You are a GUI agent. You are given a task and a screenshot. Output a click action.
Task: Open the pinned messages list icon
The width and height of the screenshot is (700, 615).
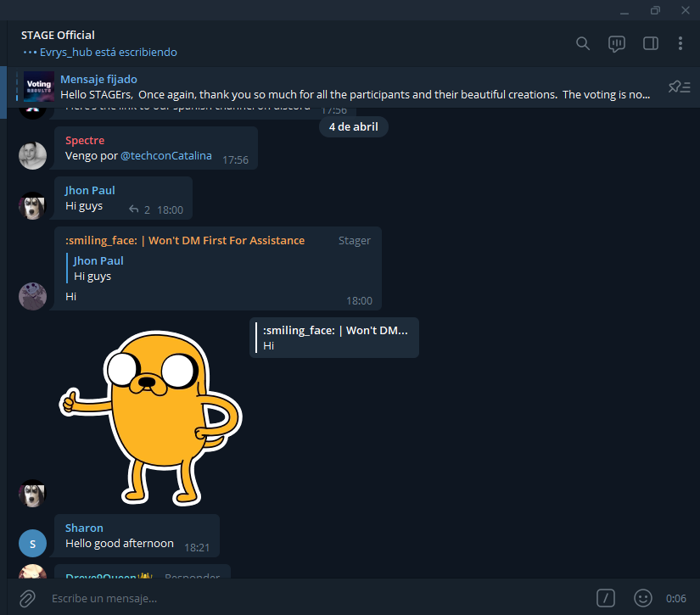coord(679,87)
